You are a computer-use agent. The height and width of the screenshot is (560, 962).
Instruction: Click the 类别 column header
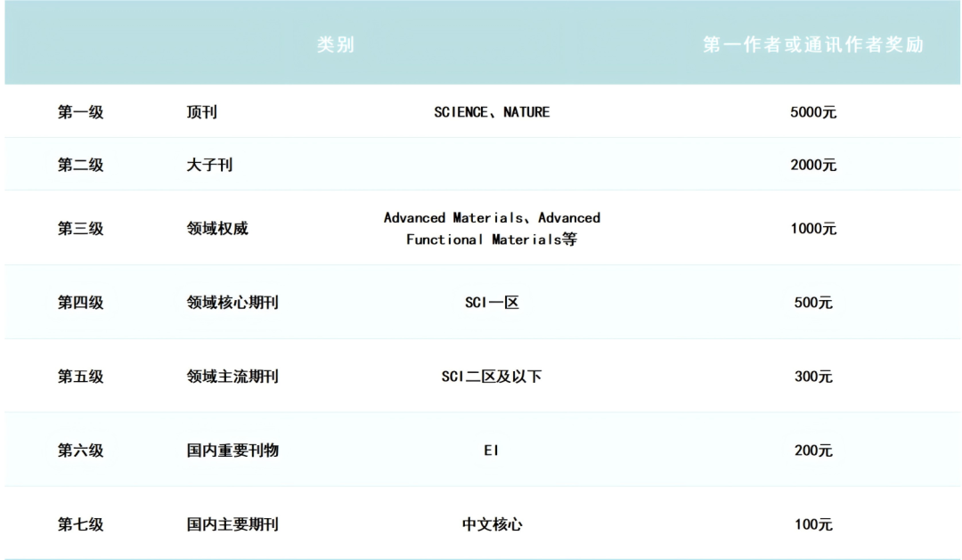pos(335,43)
